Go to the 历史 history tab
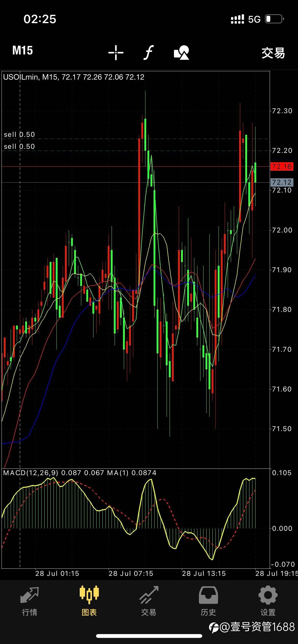The image size is (298, 644). [208, 601]
